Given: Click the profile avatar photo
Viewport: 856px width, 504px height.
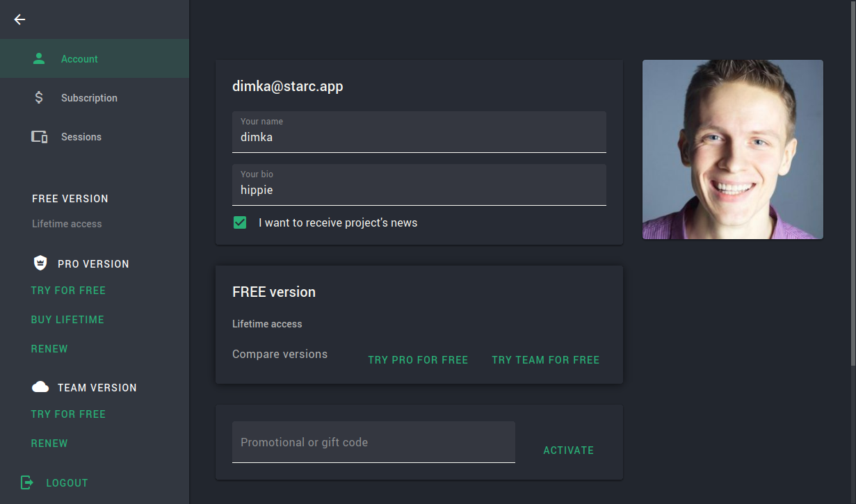Looking at the screenshot, I should (x=733, y=149).
